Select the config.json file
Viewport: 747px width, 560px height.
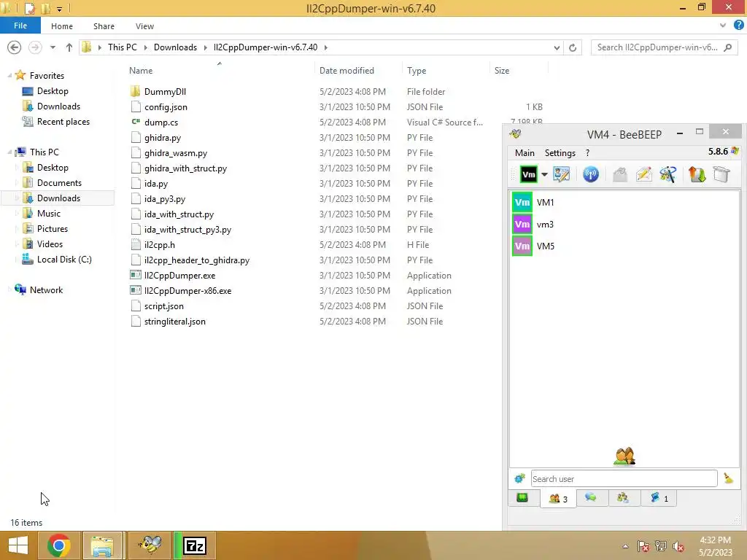166,106
